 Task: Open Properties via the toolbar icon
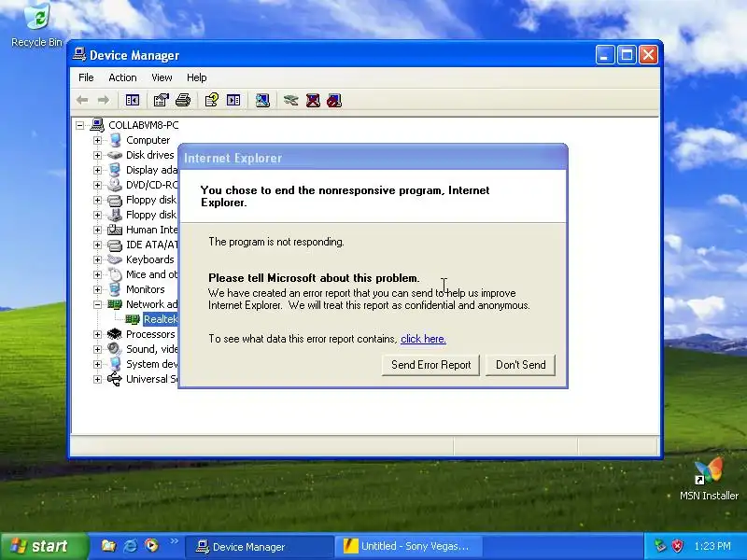coord(161,100)
